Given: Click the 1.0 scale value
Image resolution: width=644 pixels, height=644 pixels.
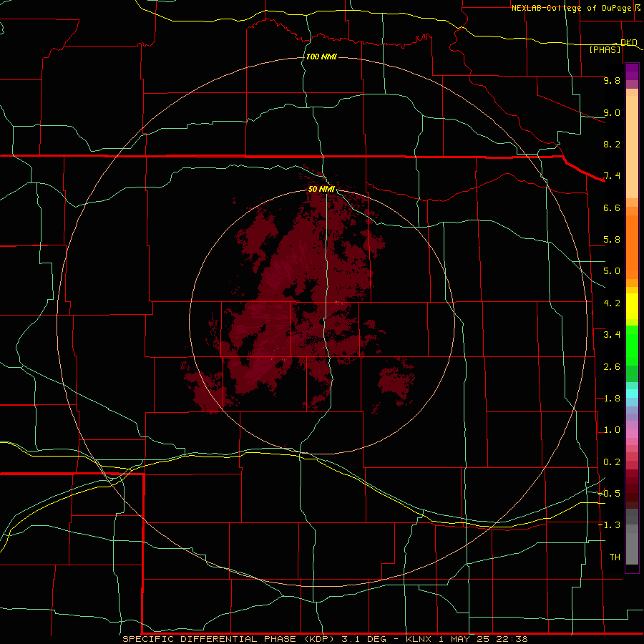Looking at the screenshot, I should (x=612, y=430).
